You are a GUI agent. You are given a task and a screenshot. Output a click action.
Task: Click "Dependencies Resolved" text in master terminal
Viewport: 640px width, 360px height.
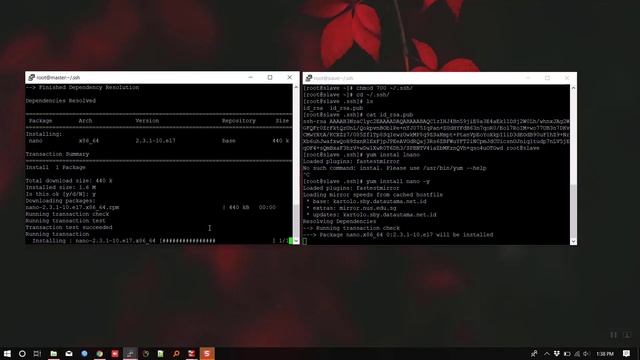(x=61, y=101)
